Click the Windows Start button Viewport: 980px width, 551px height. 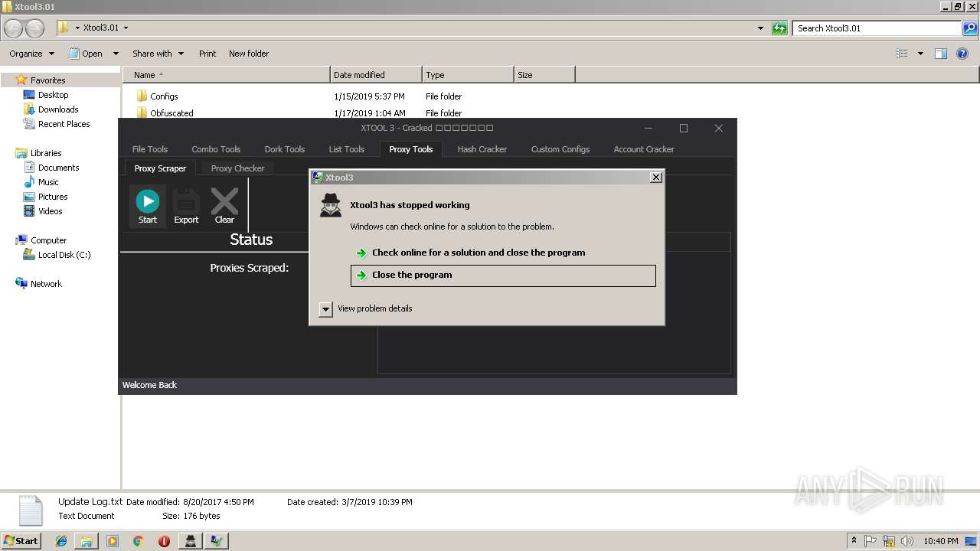pyautogui.click(x=21, y=541)
